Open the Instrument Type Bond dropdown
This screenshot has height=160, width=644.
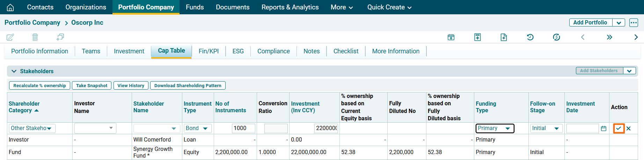pos(197,128)
